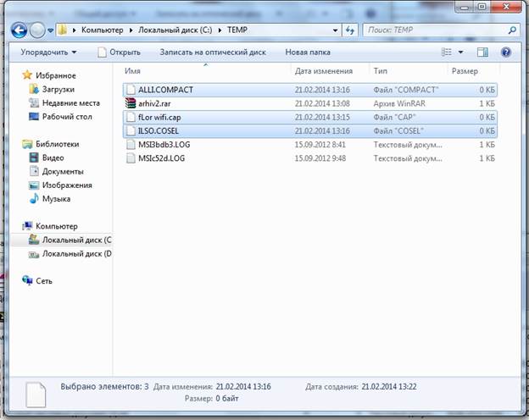Image resolution: width=529 pixels, height=420 pixels.
Task: Click Записать на оптический диск
Action: [213, 52]
